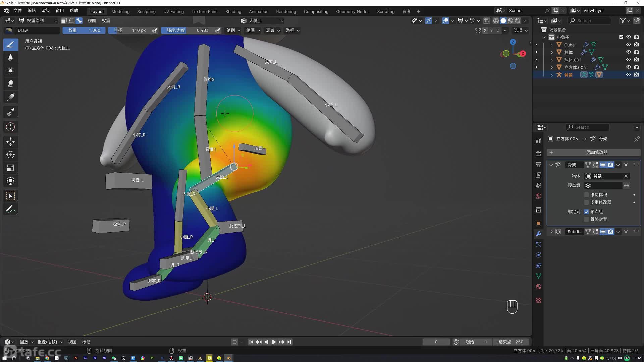
Task: Click 添加修改器 button
Action: pyautogui.click(x=594, y=153)
